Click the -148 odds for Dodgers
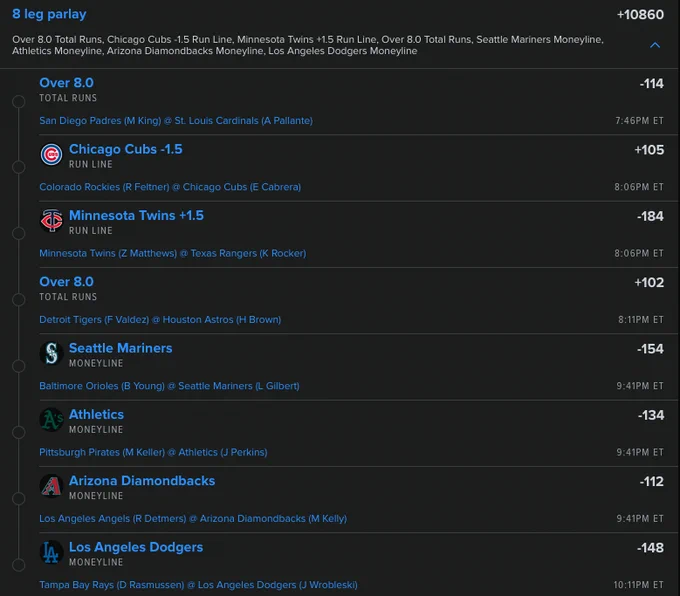Screen dimensions: 680x596 650,548
